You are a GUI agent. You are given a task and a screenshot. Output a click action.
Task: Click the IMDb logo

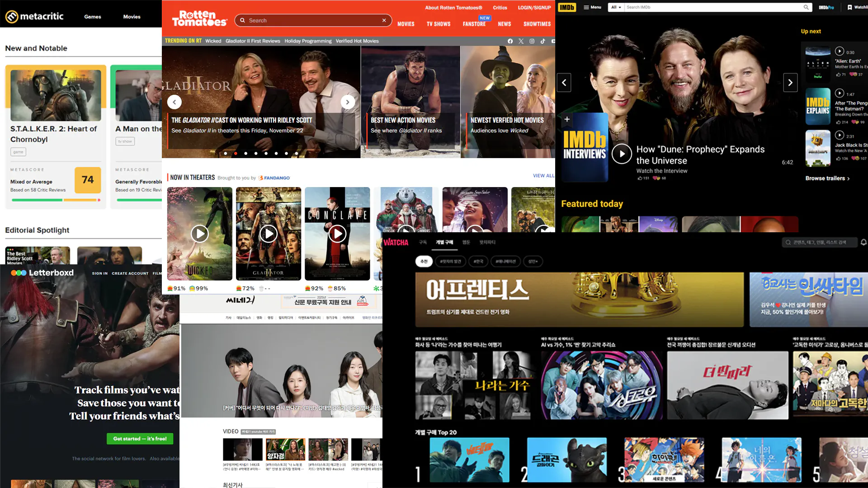567,7
